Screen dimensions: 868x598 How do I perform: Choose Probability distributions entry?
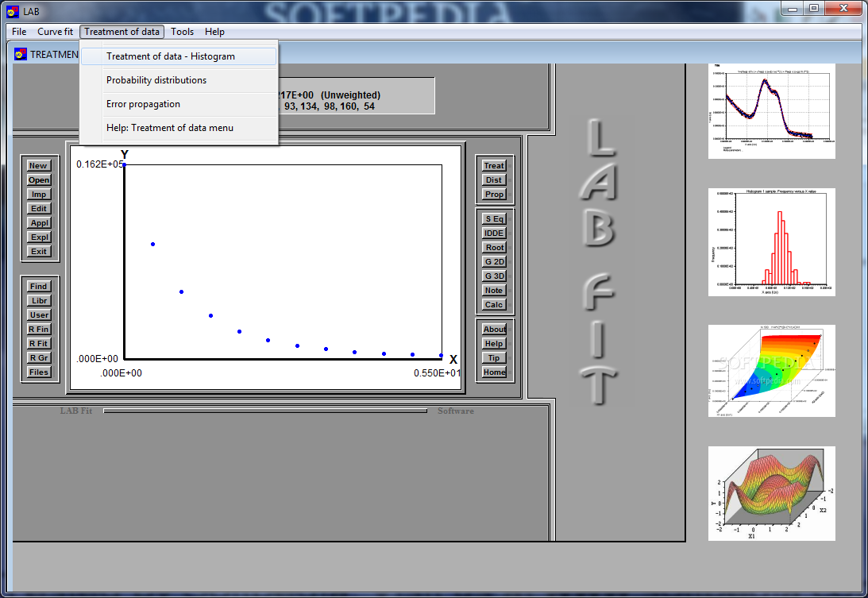pyautogui.click(x=178, y=80)
